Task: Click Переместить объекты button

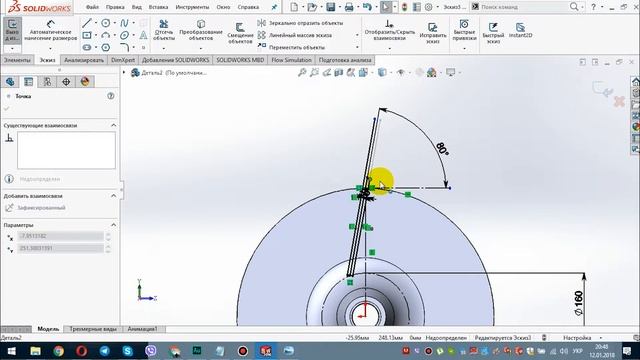Action: tap(291, 47)
